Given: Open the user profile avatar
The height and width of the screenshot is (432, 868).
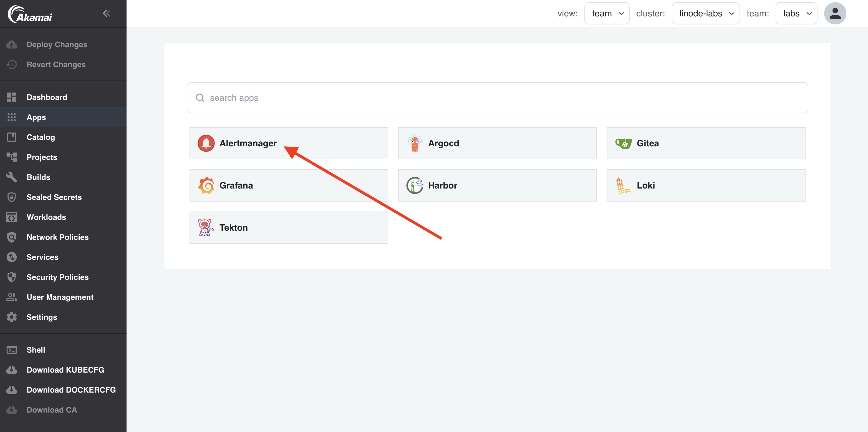Looking at the screenshot, I should click(835, 14).
